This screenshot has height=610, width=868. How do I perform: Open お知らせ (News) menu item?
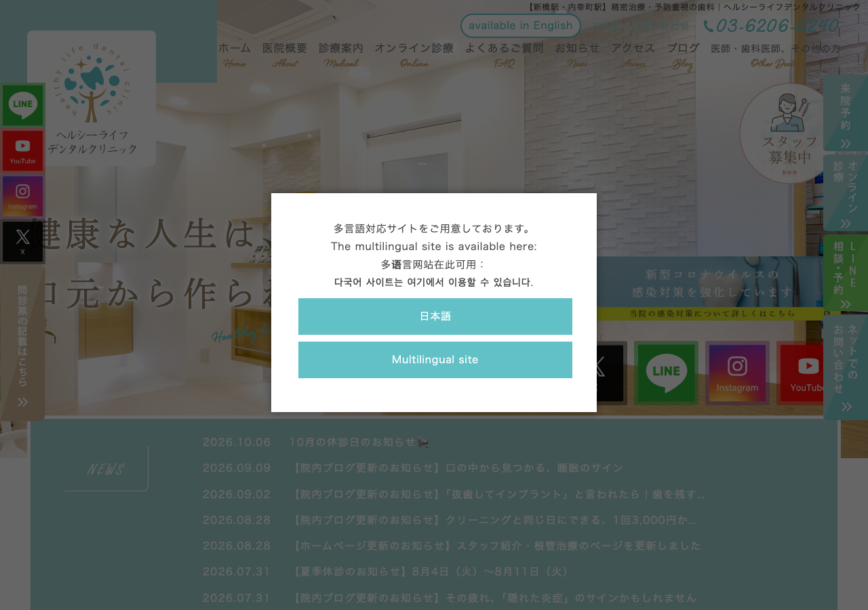click(577, 55)
